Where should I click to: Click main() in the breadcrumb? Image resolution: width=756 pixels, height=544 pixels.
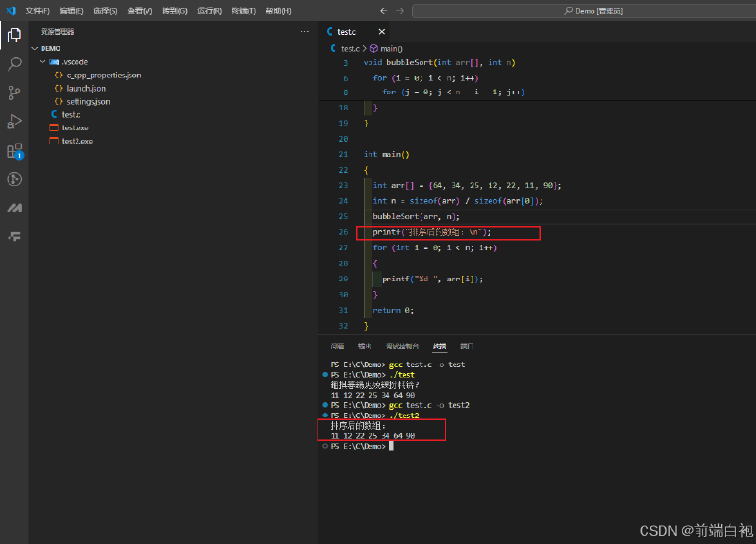391,49
